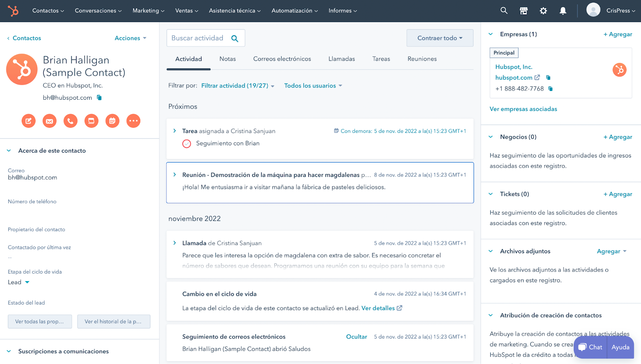The image size is (641, 364).
Task: Expand the Llamada de Cristina Sanjuan card
Action: 175,243
